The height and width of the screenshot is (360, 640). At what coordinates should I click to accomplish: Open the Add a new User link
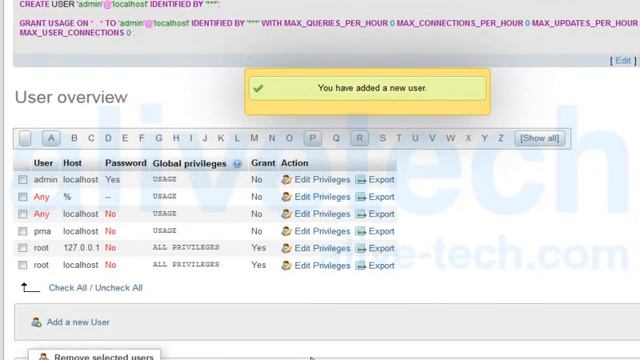(78, 322)
